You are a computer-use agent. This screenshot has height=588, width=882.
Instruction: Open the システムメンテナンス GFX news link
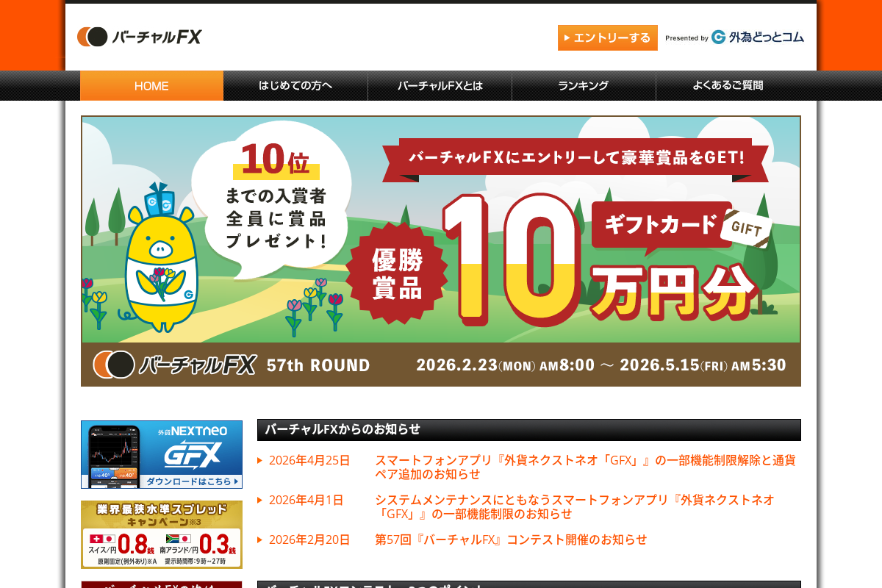(x=575, y=506)
